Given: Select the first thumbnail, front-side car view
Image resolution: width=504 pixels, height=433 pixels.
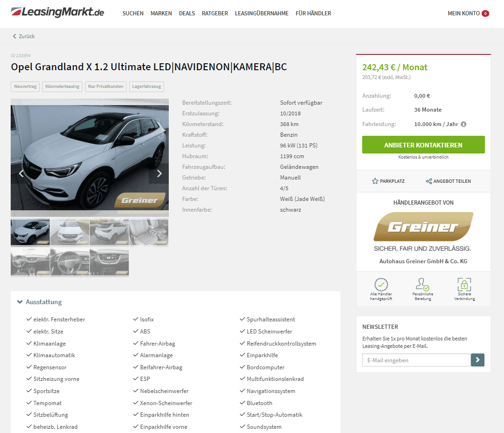Looking at the screenshot, I should pos(30,232).
